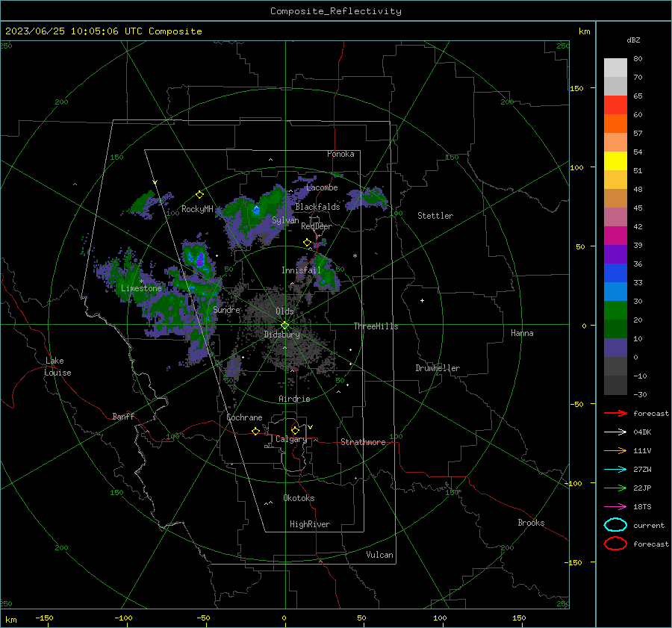Click the RedDeer city label
Screen dimensions: 672x628
tap(317, 226)
